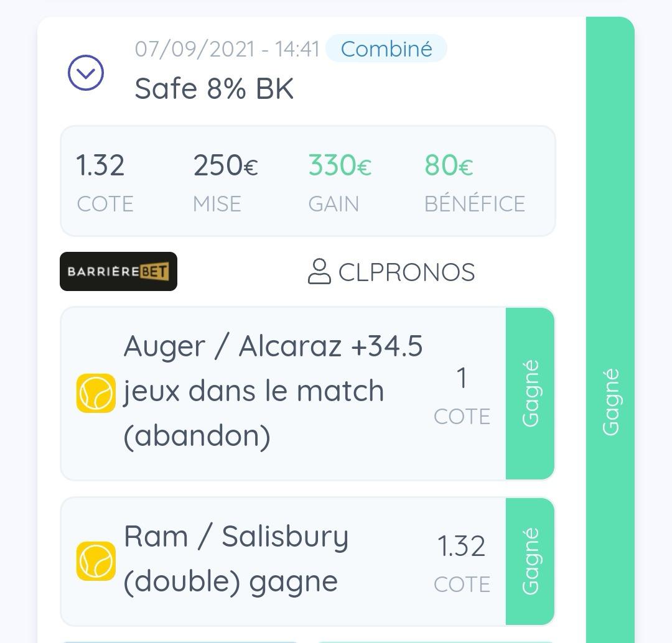Click the 1 COTE odds on Auger / Alcaraz
The height and width of the screenshot is (643, 672).
pos(462,396)
